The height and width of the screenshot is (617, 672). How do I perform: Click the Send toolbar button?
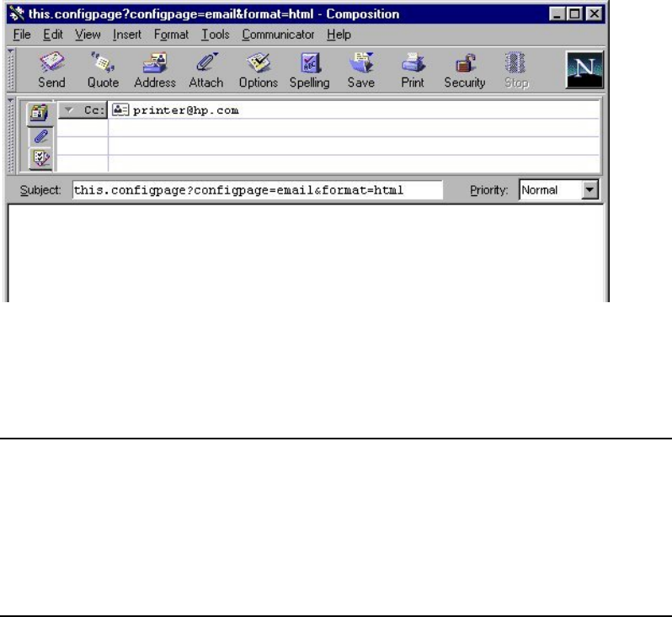coord(52,70)
